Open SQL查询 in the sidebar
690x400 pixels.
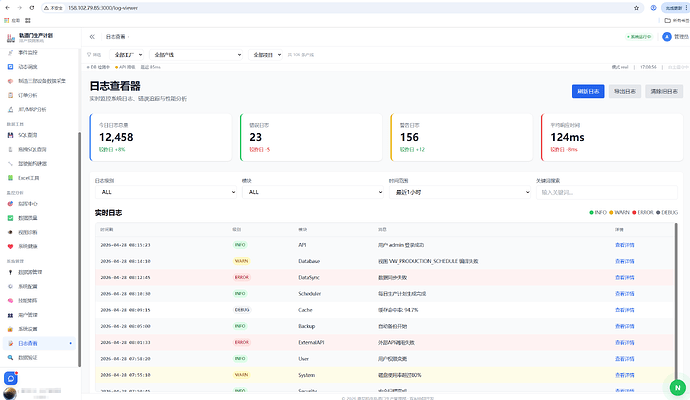(28, 135)
